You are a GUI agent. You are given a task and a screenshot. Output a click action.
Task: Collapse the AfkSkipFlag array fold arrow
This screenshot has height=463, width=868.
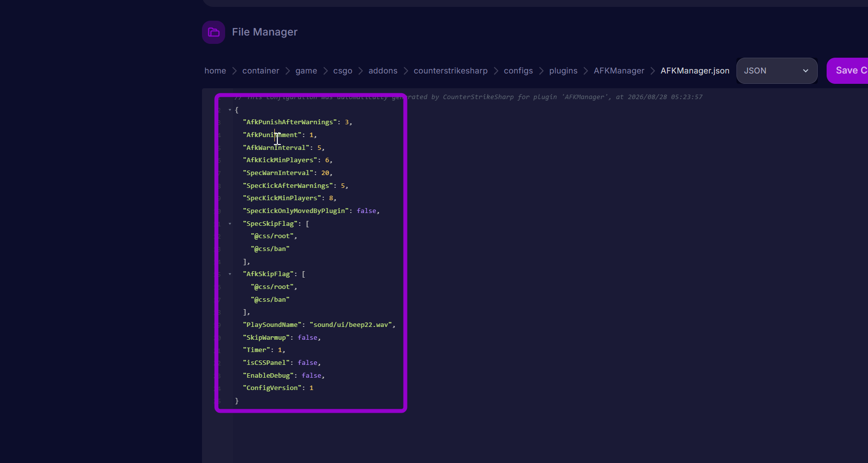coord(230,274)
